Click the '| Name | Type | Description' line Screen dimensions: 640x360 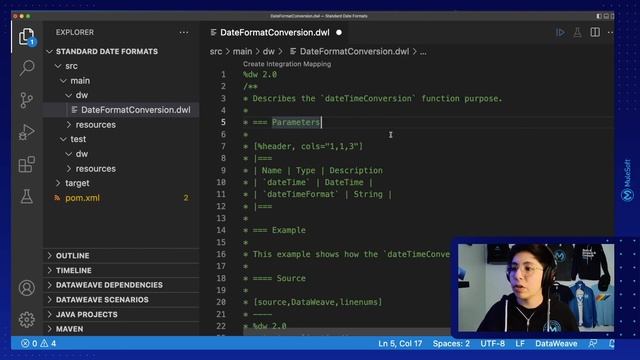tap(318, 171)
